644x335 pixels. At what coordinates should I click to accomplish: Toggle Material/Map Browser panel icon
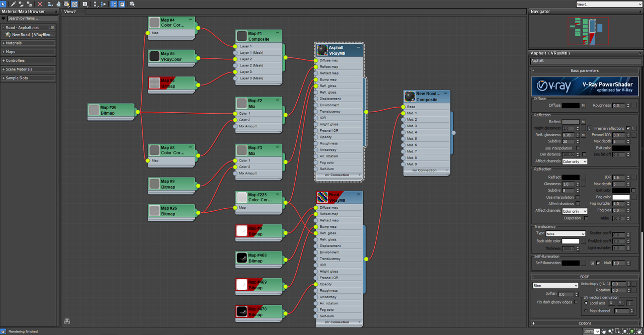click(x=114, y=4)
